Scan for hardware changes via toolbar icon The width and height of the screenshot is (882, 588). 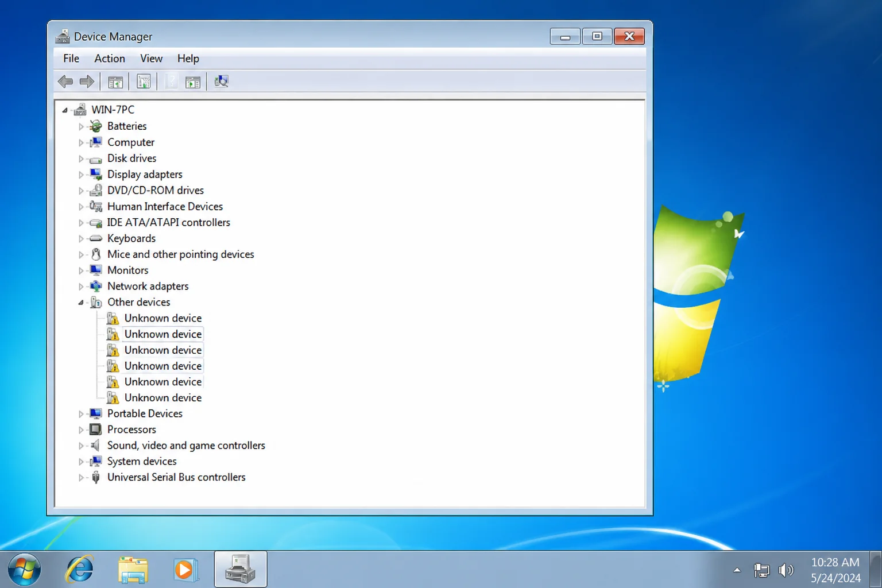tap(221, 82)
